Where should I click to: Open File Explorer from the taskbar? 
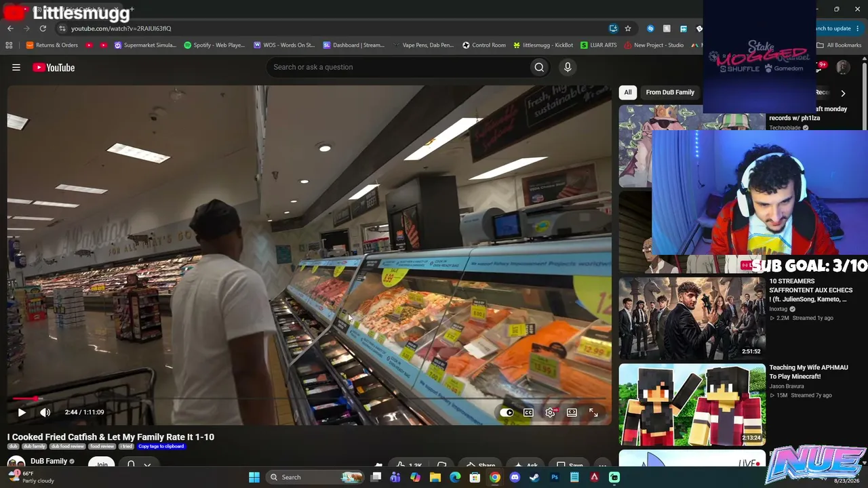435,477
